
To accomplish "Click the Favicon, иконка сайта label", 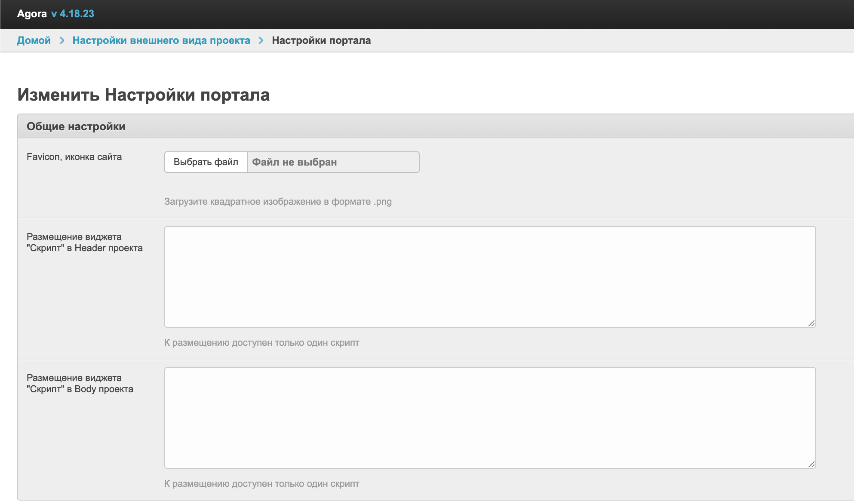I will click(x=74, y=157).
